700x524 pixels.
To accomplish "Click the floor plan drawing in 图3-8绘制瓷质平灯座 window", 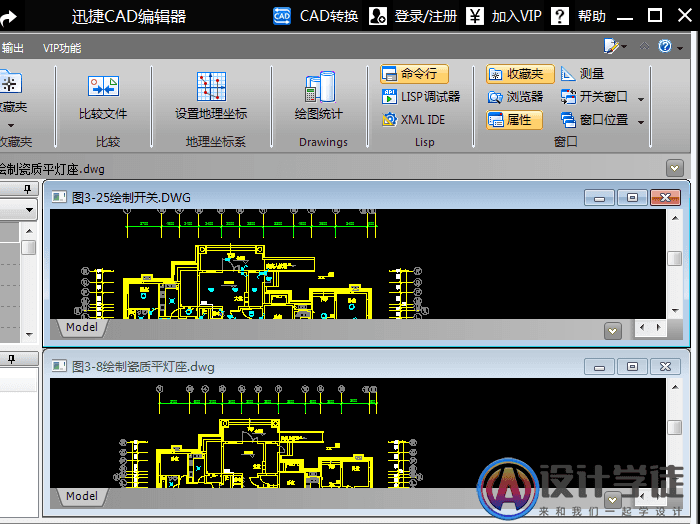I will pyautogui.click(x=264, y=453).
